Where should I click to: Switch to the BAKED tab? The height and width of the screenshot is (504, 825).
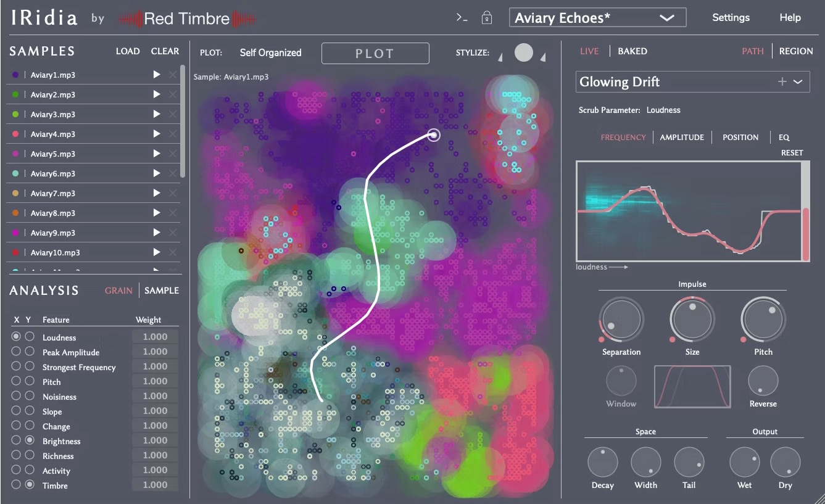(632, 51)
